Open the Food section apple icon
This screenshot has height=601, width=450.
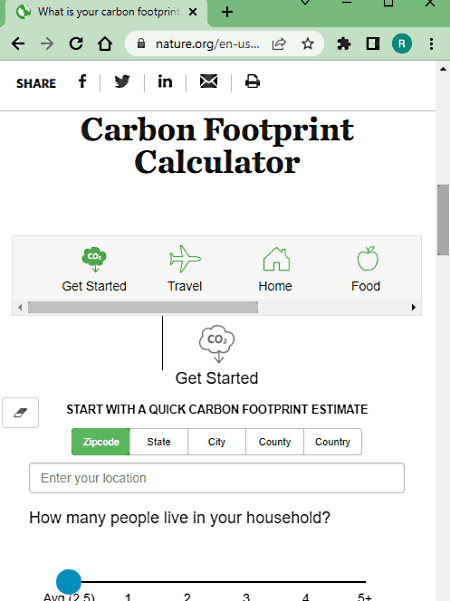(367, 259)
